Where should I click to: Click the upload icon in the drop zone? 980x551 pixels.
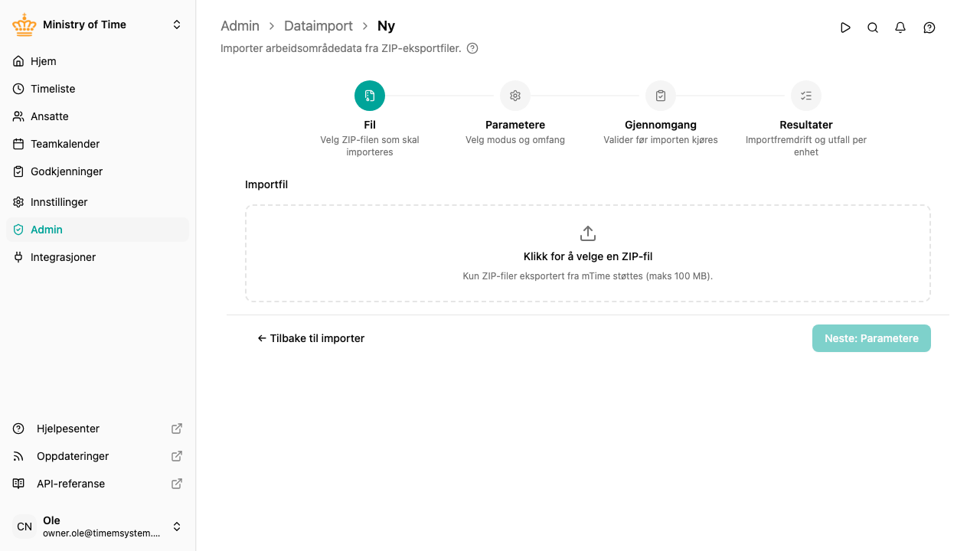coord(588,233)
